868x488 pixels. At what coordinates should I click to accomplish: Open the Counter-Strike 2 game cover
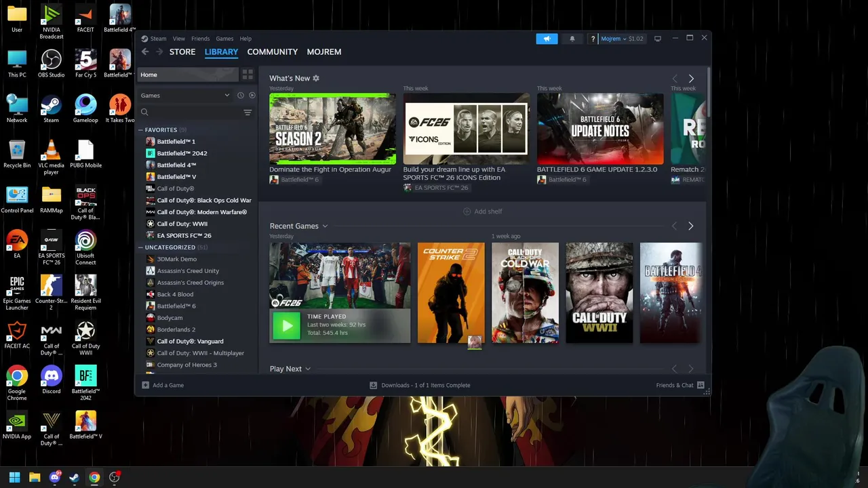[x=451, y=293]
